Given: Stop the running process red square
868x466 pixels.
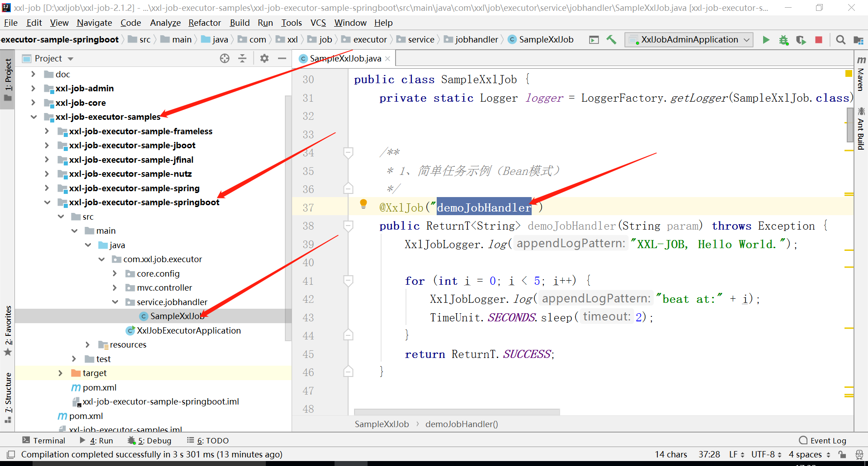Looking at the screenshot, I should (818, 40).
